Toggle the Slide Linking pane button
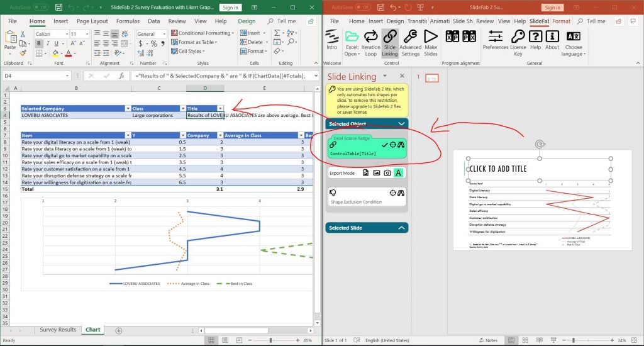Screen dimensions: 644x346 coord(390,43)
